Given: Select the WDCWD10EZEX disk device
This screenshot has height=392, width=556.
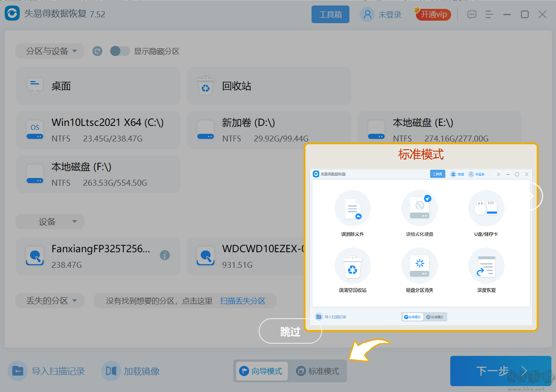Looking at the screenshot, I should (246, 256).
